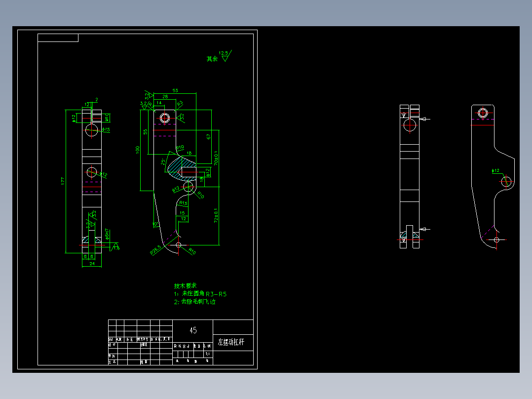This screenshot has width=532, height=399.
Task: Pick the R15 radius dimension
Action: tap(183, 203)
